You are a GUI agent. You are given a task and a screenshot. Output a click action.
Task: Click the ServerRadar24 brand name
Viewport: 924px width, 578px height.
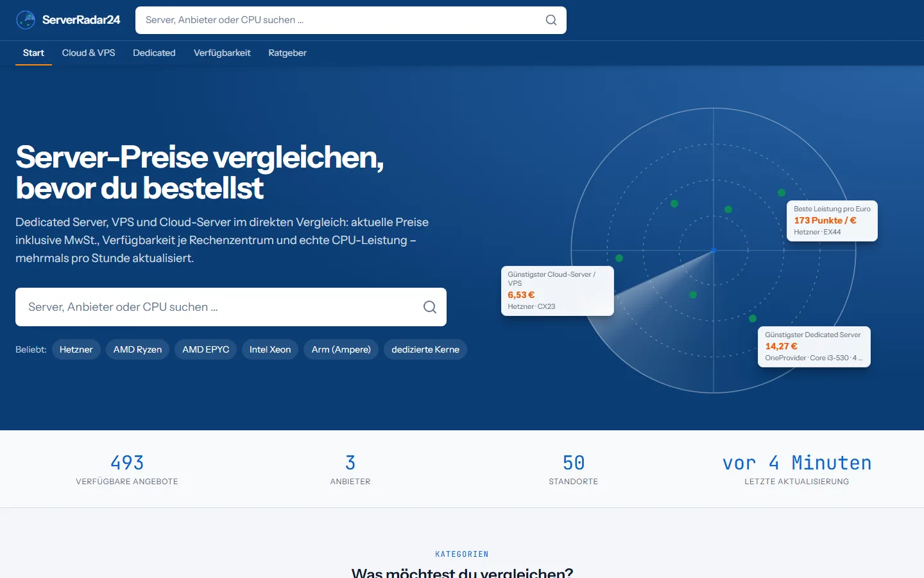81,20
